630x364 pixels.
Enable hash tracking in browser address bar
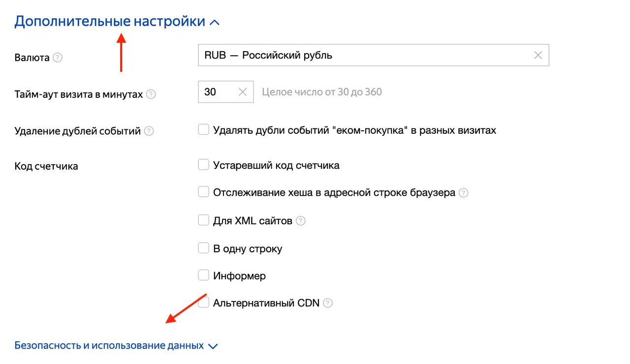(203, 192)
